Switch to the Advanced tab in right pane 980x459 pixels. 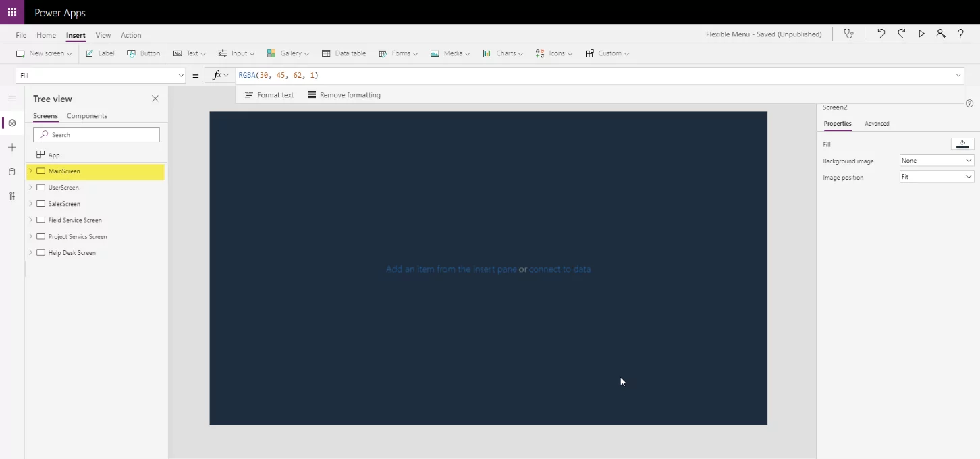(877, 124)
